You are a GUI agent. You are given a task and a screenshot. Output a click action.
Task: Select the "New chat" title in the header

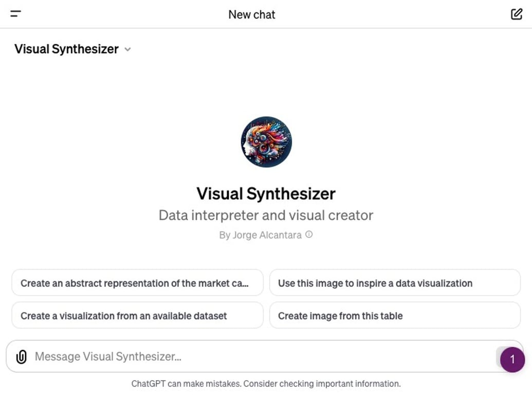[251, 14]
